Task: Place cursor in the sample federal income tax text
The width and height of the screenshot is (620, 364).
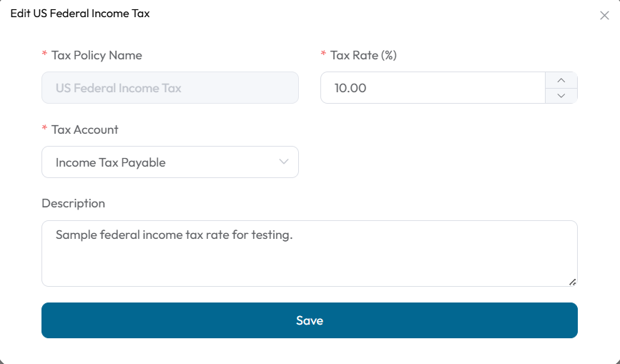Action: (x=174, y=235)
